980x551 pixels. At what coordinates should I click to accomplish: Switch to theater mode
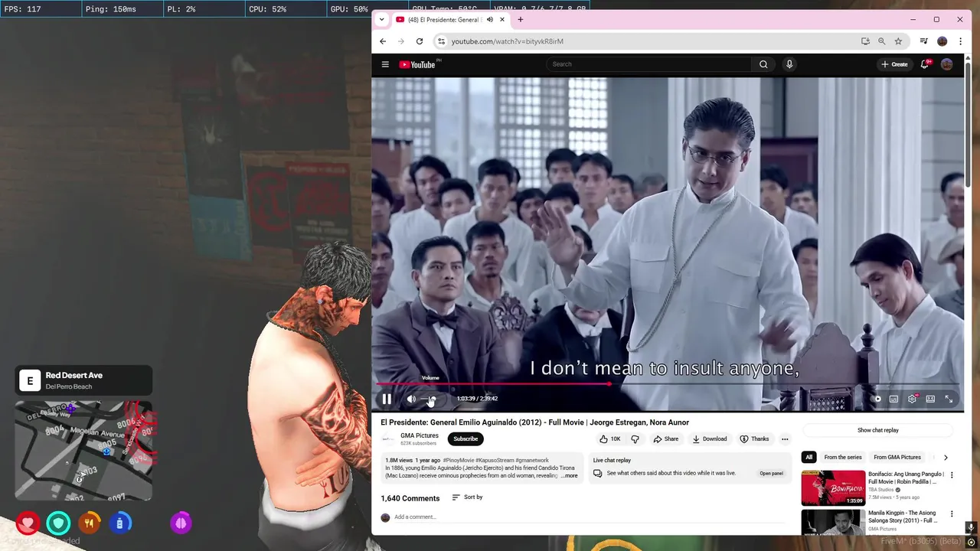pos(930,399)
